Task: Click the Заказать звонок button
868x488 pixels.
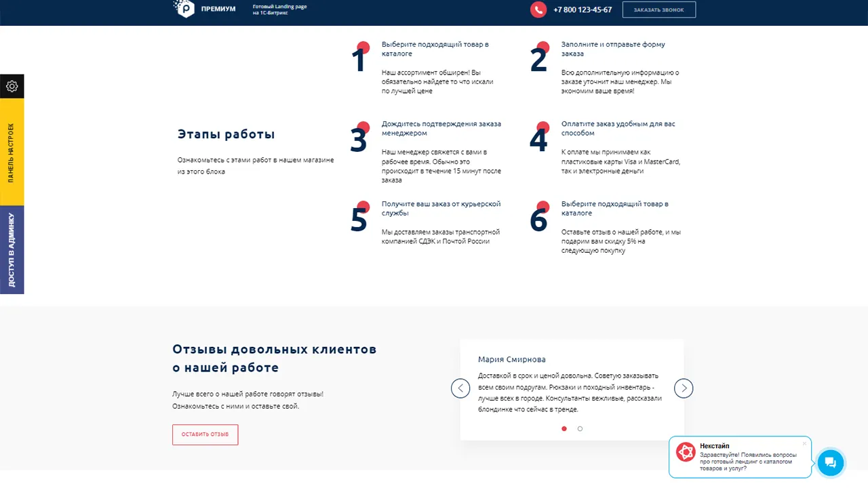Action: [659, 9]
